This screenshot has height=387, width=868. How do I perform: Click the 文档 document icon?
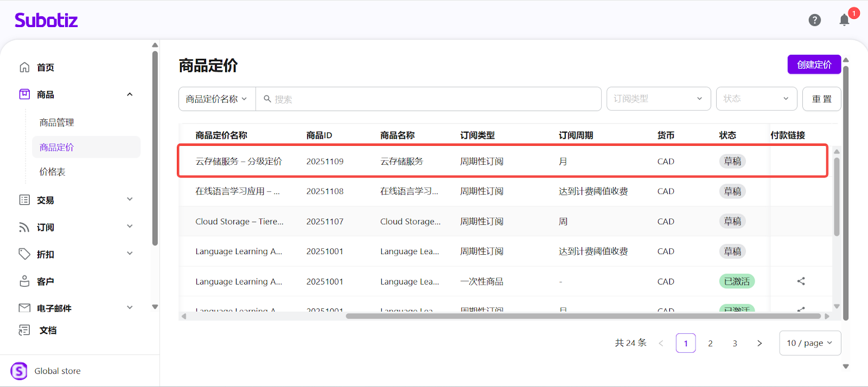point(24,330)
